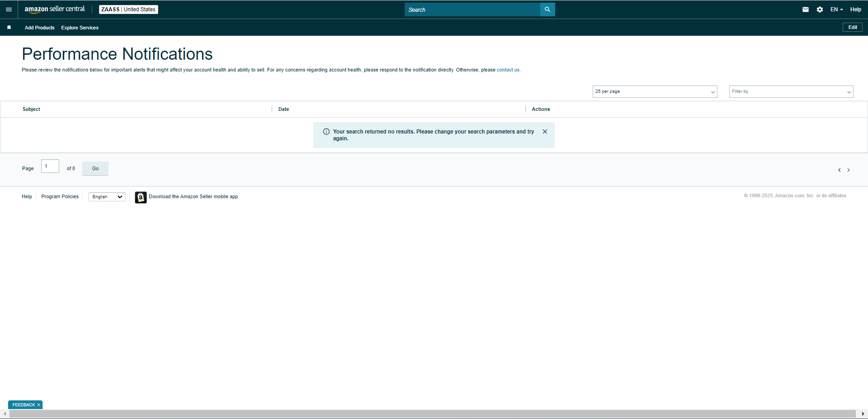
Task: Open Download the Amazon Seller mobile app link
Action: pyautogui.click(x=193, y=197)
